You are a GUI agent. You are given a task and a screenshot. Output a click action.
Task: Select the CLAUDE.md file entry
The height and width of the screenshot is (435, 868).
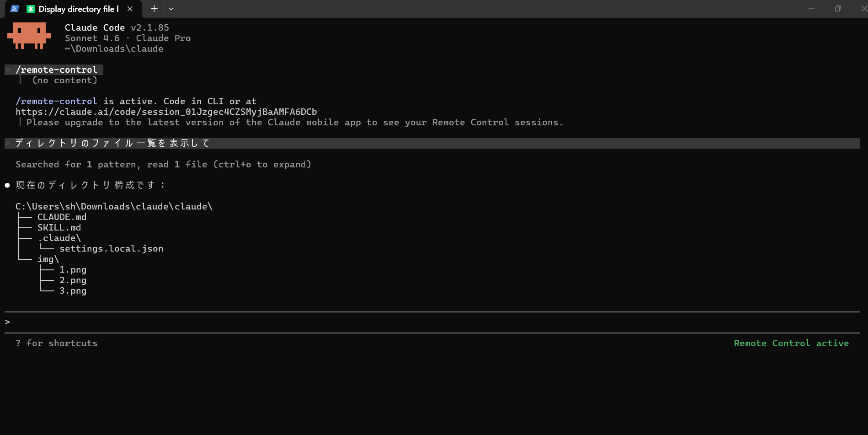pyautogui.click(x=62, y=217)
